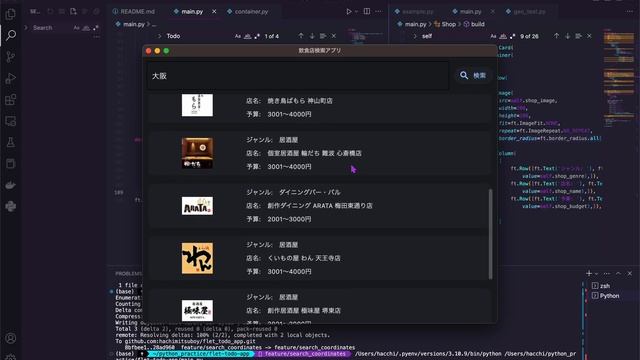This screenshot has height=360, width=640.
Task: Click the 検索 search button
Action: click(x=473, y=75)
